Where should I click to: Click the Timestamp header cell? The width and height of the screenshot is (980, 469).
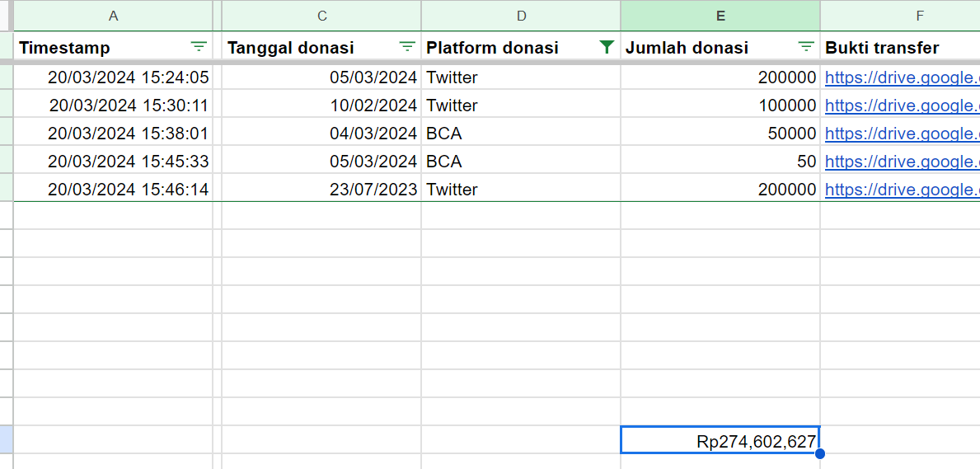113,47
